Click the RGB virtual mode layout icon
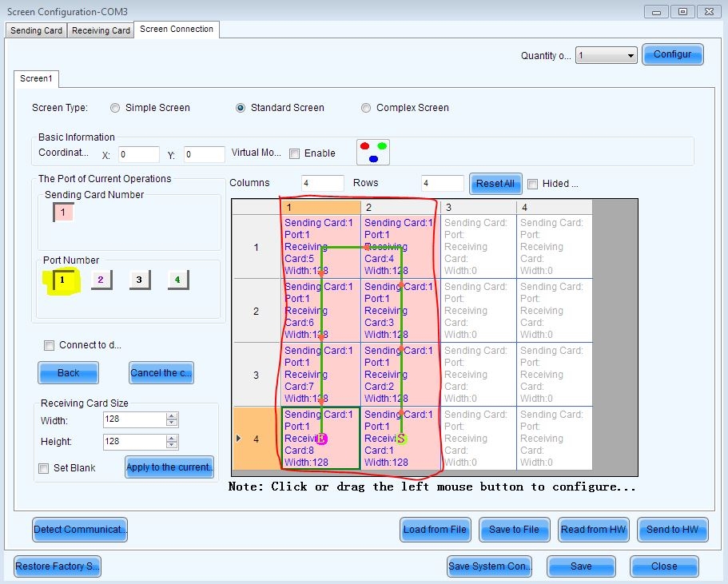728x584 pixels. pos(373,152)
